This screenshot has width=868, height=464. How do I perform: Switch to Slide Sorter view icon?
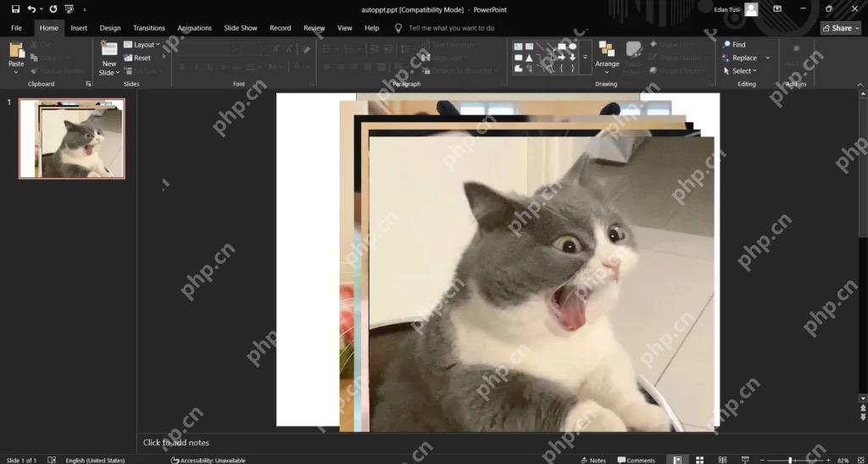[x=699, y=460]
